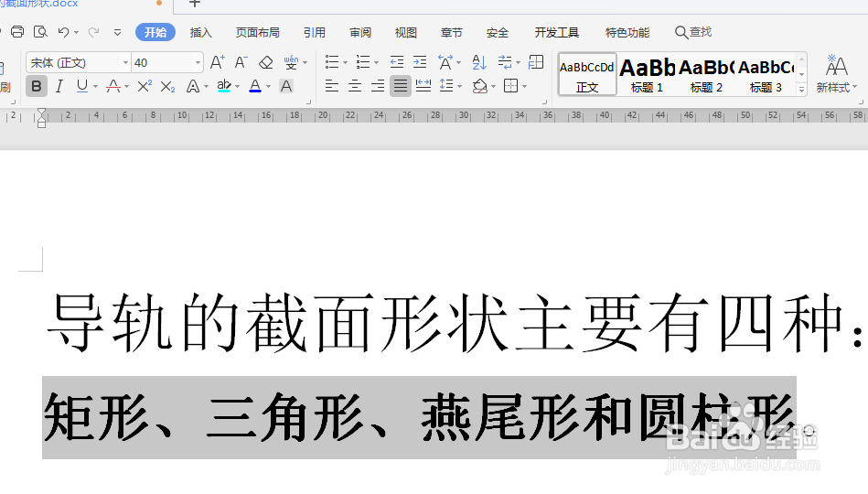The width and height of the screenshot is (868, 494).
Task: Decrease font size with A- icon
Action: pos(241,62)
